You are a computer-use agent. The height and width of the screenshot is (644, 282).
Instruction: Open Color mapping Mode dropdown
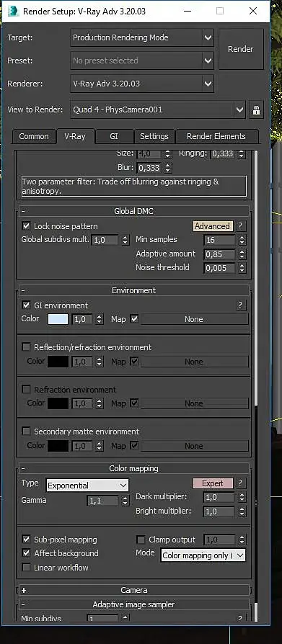[x=203, y=555]
